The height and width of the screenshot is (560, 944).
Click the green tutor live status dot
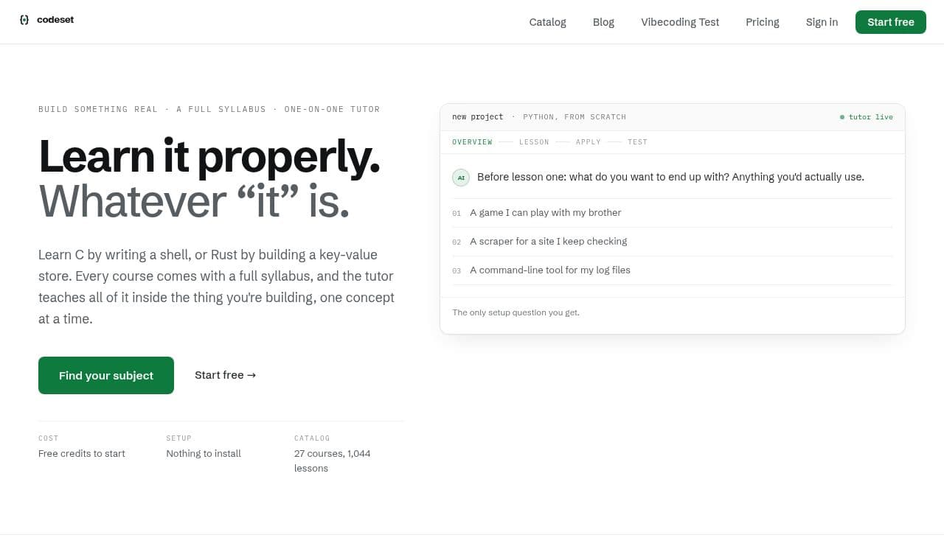tap(842, 117)
